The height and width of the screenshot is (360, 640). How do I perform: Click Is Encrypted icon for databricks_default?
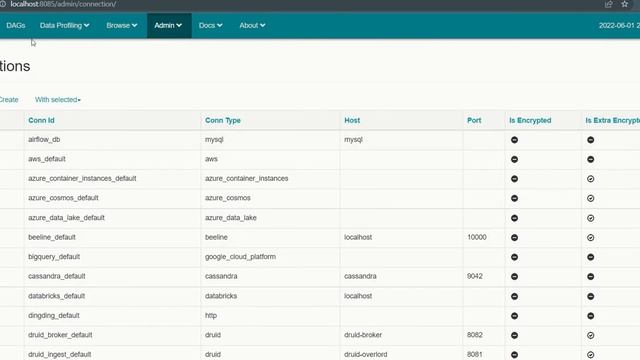[514, 296]
